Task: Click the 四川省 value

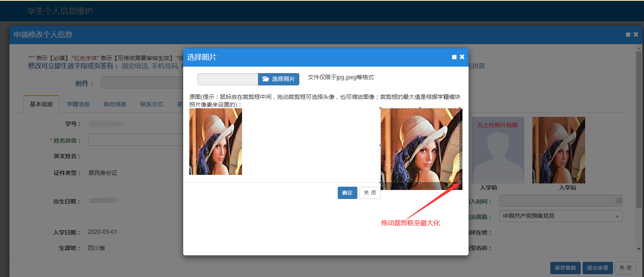Action: pos(96,248)
